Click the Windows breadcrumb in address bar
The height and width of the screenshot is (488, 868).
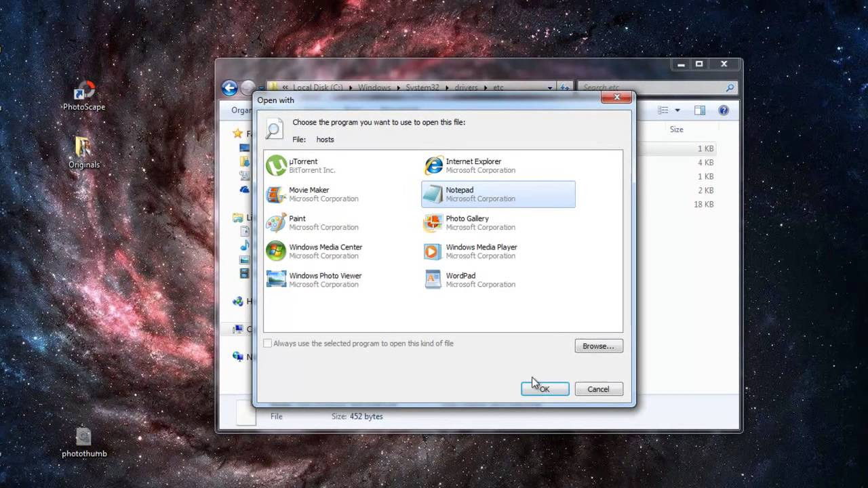pos(374,87)
